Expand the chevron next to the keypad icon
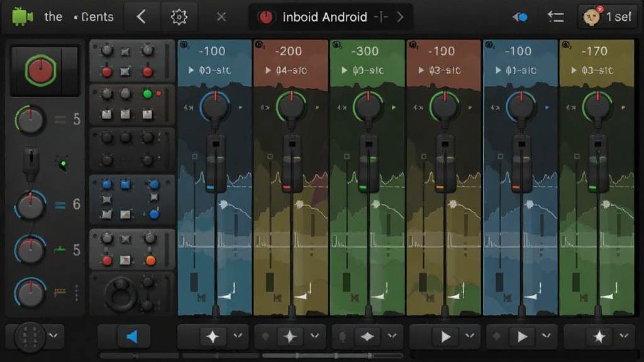The image size is (644, 362). click(x=53, y=336)
